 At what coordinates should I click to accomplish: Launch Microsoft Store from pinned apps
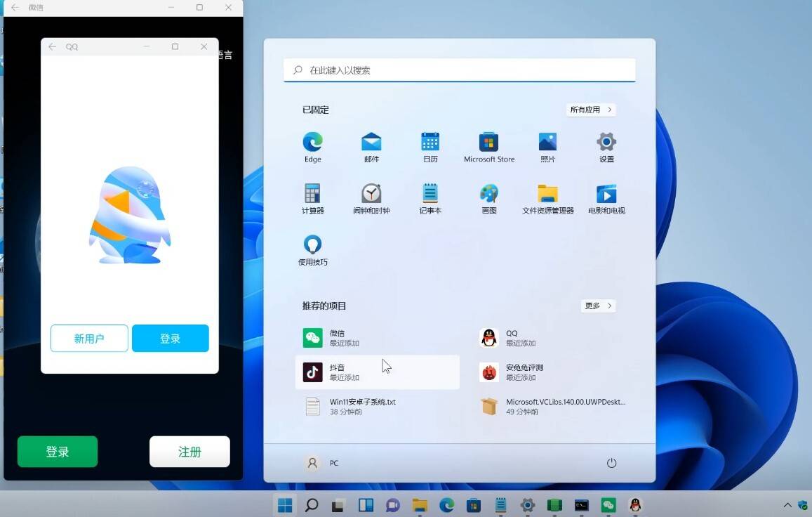(489, 148)
